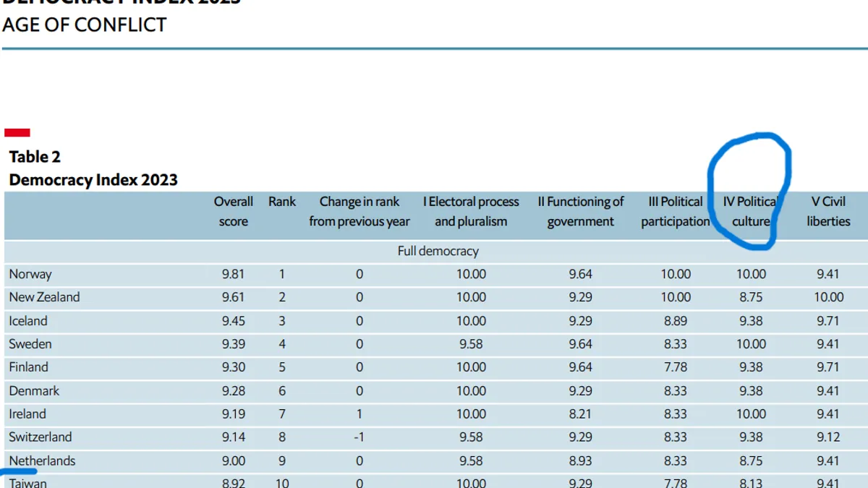Click the circled 'IV Political culture' header
The image size is (868, 488).
click(750, 211)
